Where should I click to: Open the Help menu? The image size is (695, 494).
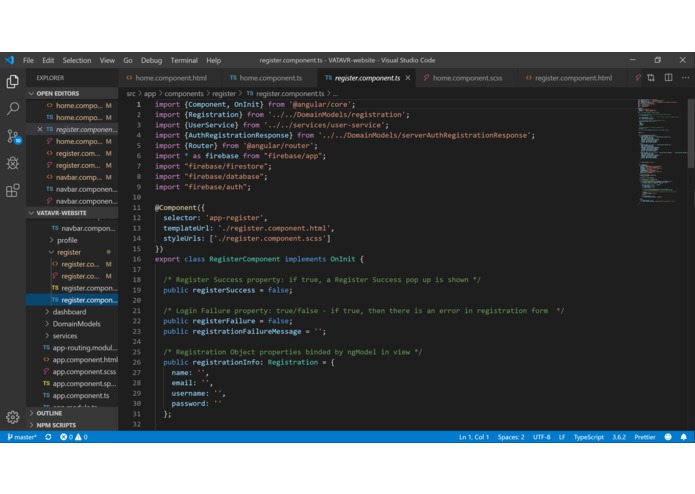[x=213, y=60]
